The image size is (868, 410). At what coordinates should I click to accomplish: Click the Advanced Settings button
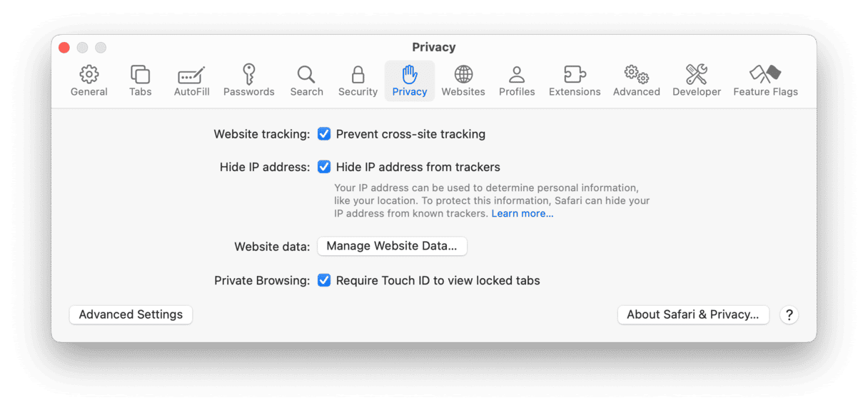coord(131,314)
